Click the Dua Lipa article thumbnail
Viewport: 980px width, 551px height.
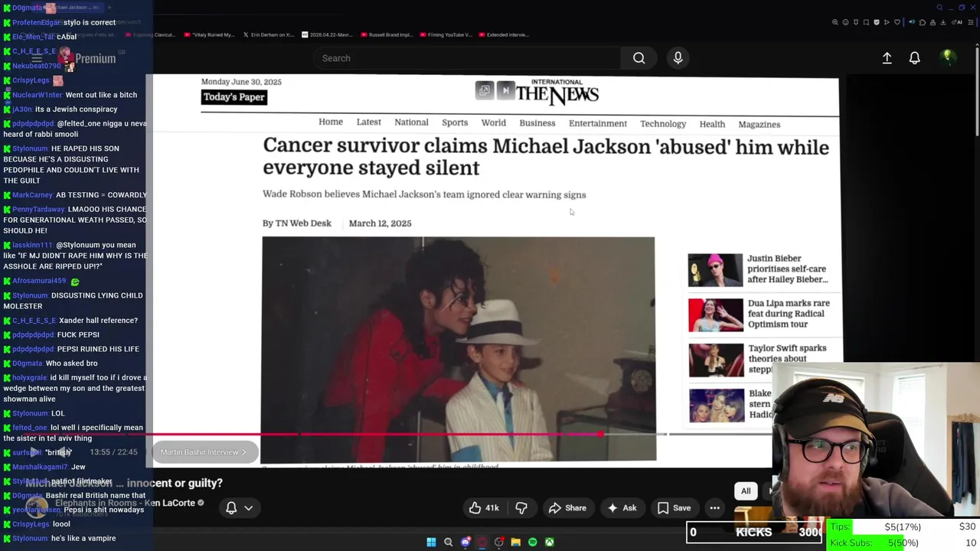coord(715,315)
